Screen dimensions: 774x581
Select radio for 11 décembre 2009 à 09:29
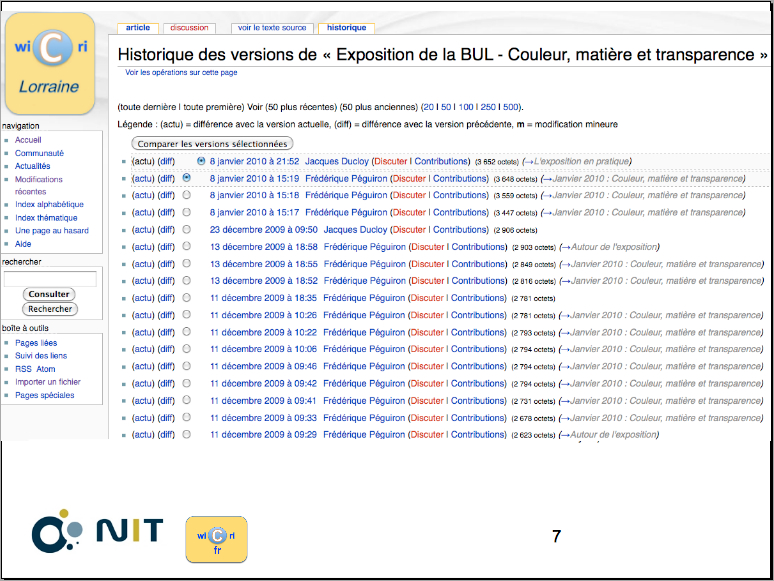[187, 434]
